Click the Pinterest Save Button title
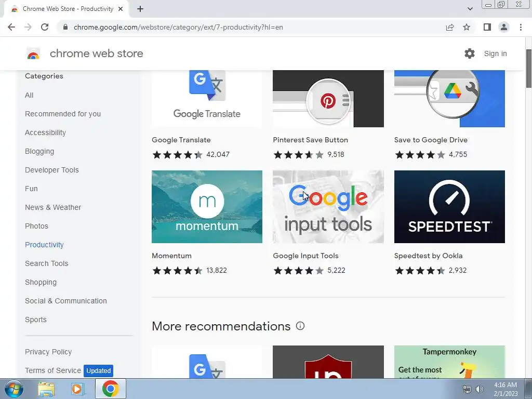This screenshot has height=399, width=532. pyautogui.click(x=311, y=140)
